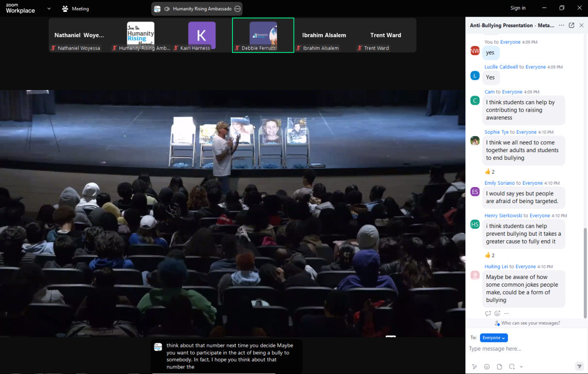
Task: Click the screenshot capture icon in chat
Action: [512, 367]
